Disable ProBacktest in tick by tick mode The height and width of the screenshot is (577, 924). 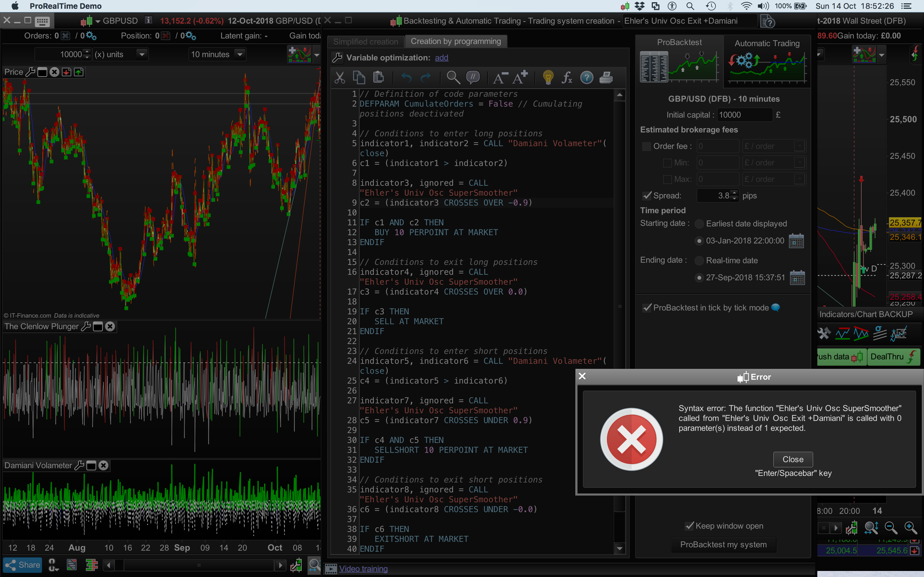pyautogui.click(x=647, y=308)
